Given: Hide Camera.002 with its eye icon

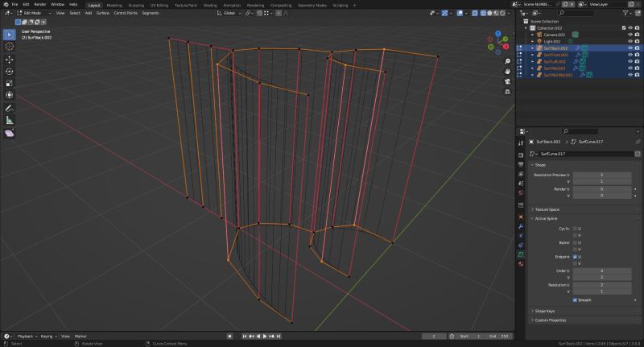Looking at the screenshot, I should (x=630, y=35).
